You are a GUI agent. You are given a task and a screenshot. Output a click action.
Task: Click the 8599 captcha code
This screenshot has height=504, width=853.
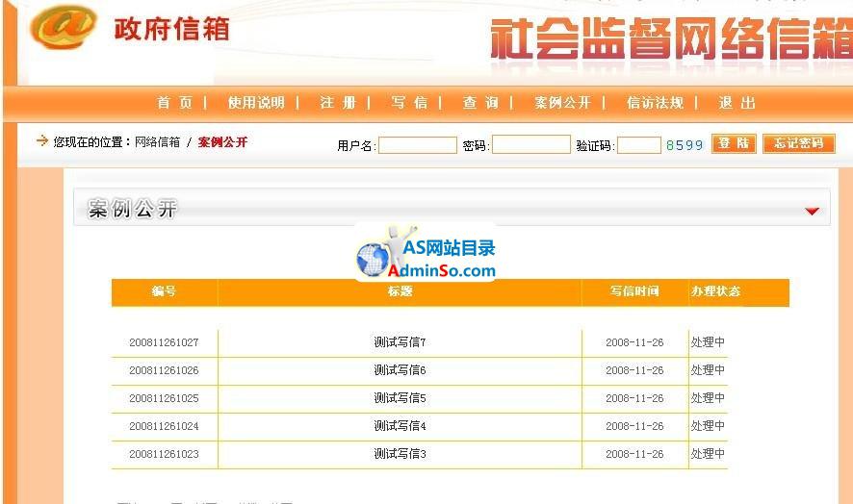pos(685,145)
